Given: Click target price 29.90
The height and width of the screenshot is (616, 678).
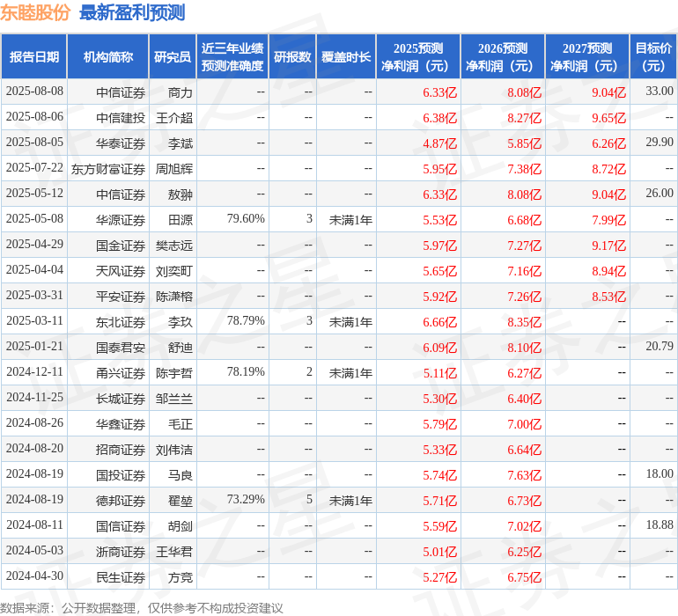Looking at the screenshot, I should click(x=660, y=143).
